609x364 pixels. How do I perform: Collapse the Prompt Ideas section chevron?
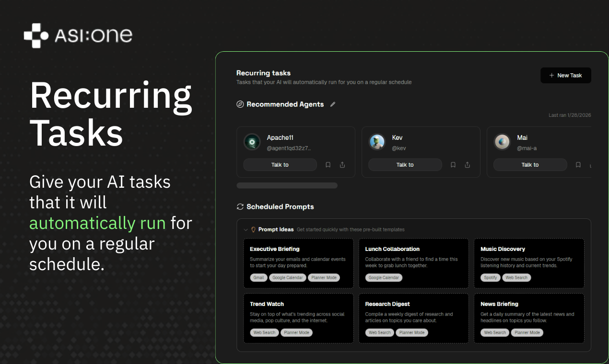(x=246, y=229)
